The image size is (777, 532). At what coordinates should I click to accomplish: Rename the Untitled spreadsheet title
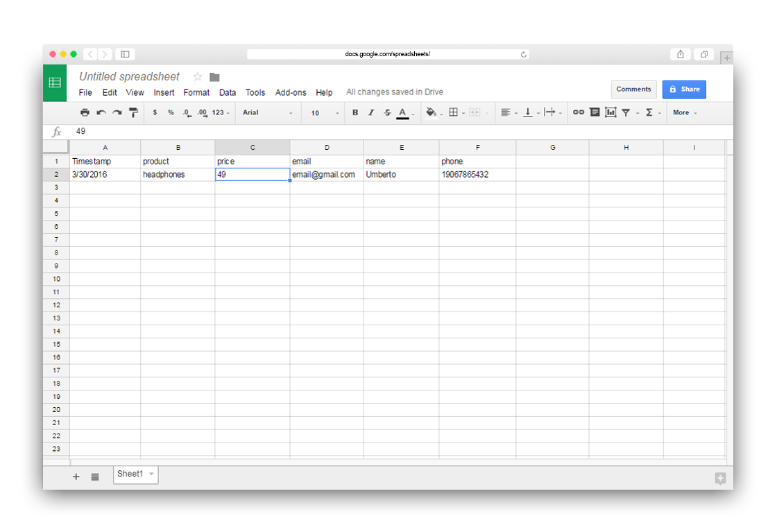click(129, 77)
